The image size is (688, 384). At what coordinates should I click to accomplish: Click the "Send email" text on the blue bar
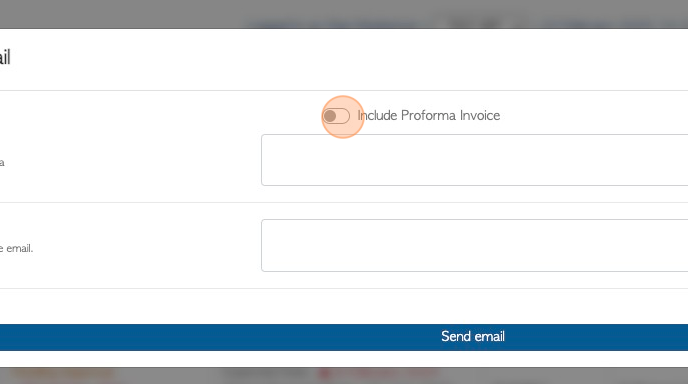pos(473,337)
